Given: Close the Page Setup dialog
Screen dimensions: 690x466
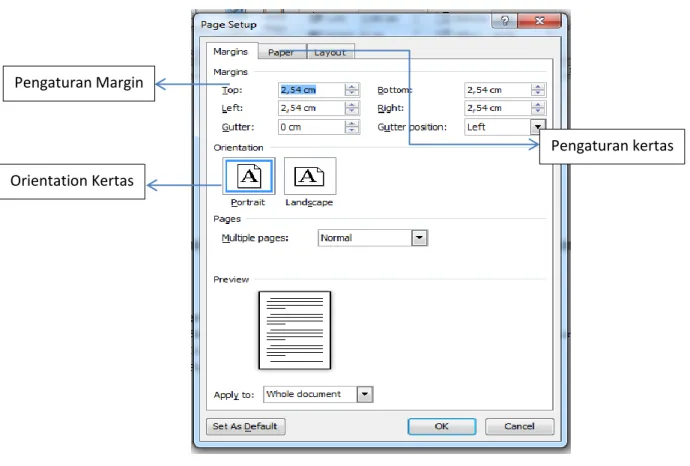Looking at the screenshot, I should tap(540, 21).
